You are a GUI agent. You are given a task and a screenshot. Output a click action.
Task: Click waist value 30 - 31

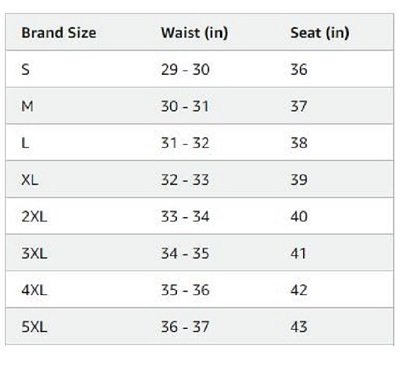coord(185,106)
